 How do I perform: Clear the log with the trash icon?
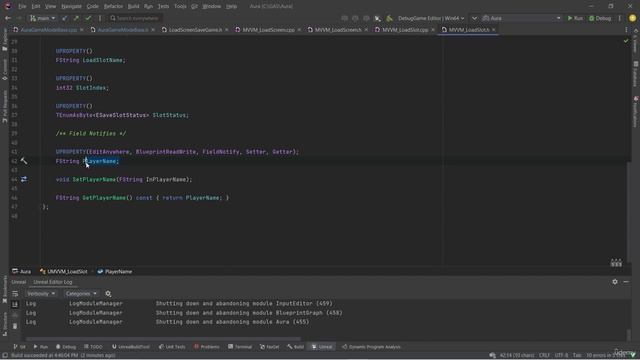(15, 326)
